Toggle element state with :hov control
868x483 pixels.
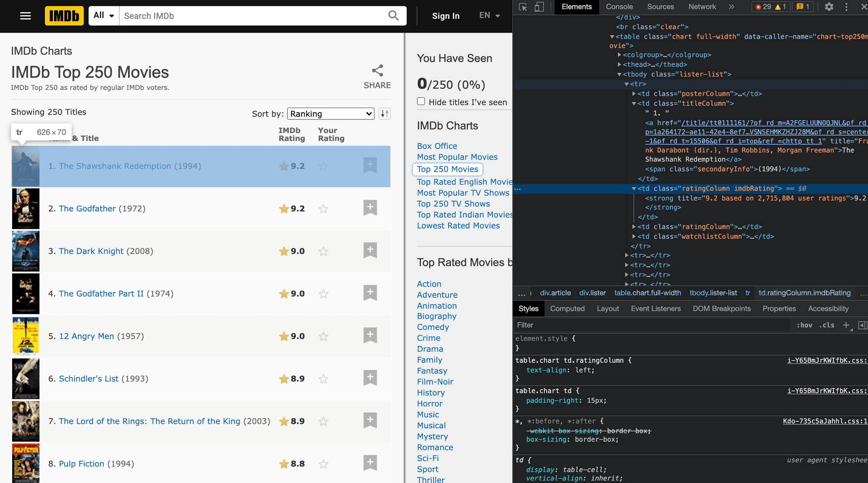[805, 325]
